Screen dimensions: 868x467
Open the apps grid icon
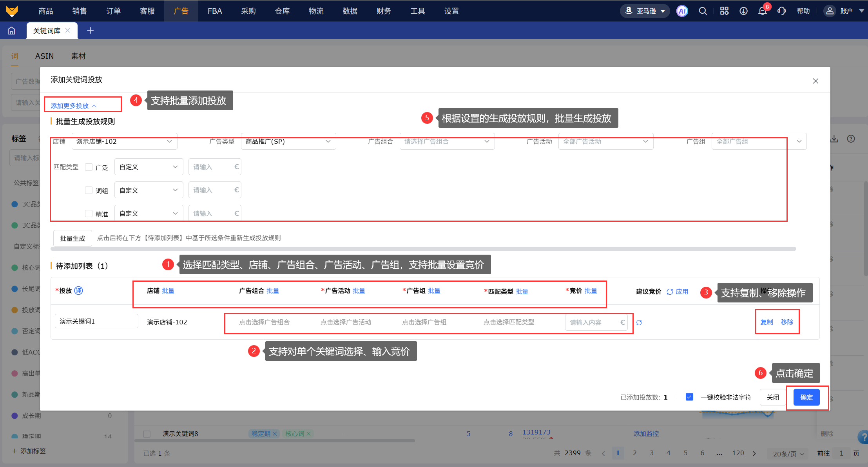724,11
